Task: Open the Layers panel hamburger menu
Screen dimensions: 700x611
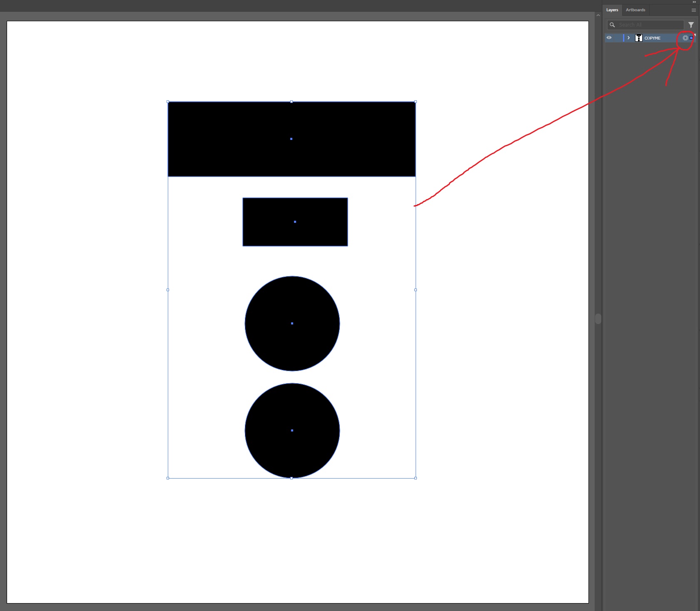Action: pyautogui.click(x=694, y=10)
